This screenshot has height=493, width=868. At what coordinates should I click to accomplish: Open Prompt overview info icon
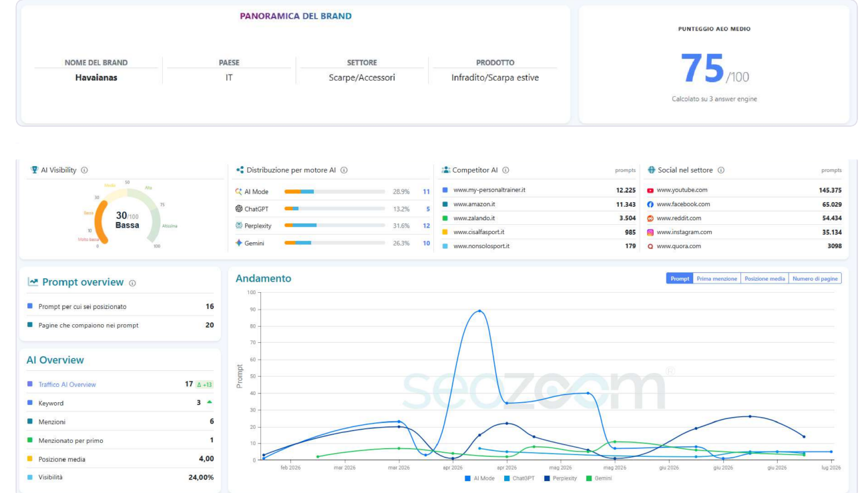click(132, 283)
